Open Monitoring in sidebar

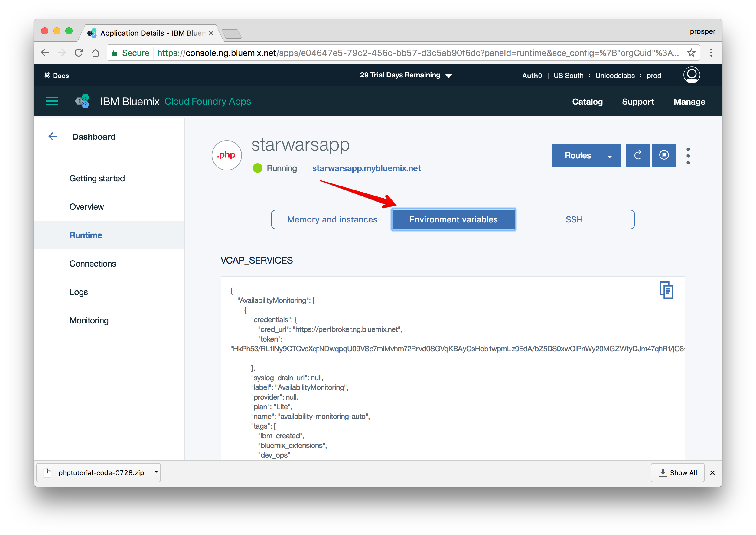point(89,320)
